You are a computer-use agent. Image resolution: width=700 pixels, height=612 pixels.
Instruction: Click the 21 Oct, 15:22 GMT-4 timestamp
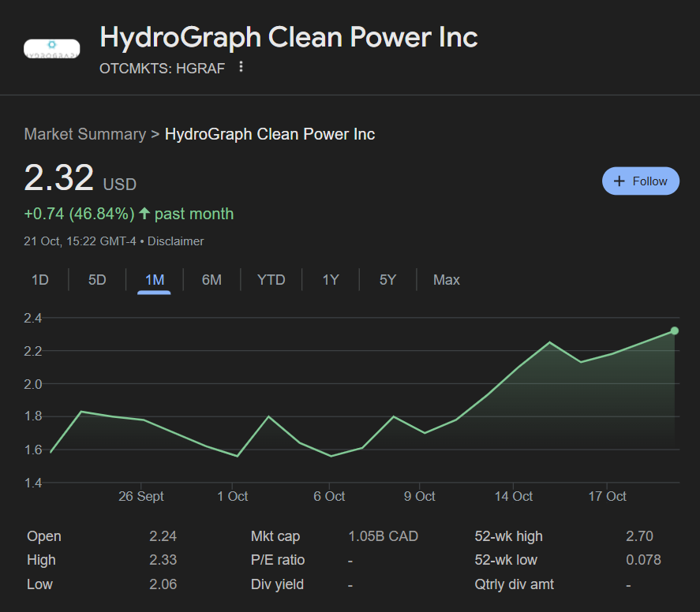[x=80, y=241]
